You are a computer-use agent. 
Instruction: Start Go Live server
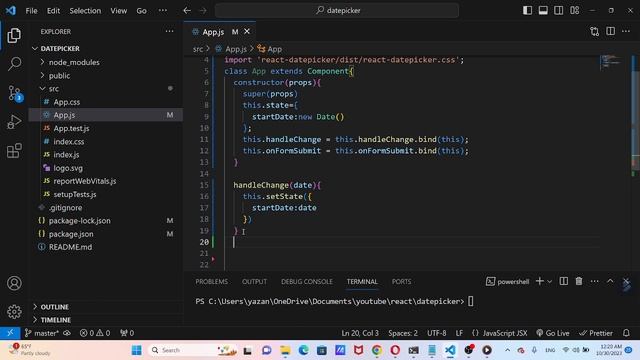pyautogui.click(x=553, y=333)
